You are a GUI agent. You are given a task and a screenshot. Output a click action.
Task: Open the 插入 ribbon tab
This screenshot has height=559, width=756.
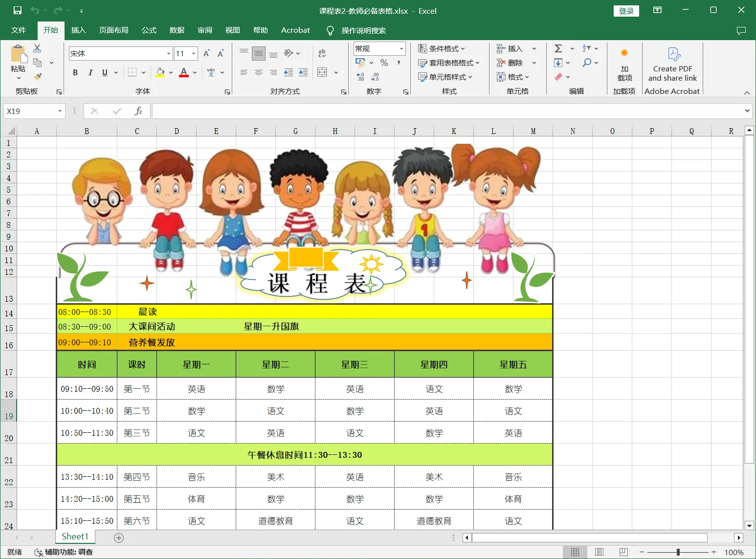click(78, 30)
